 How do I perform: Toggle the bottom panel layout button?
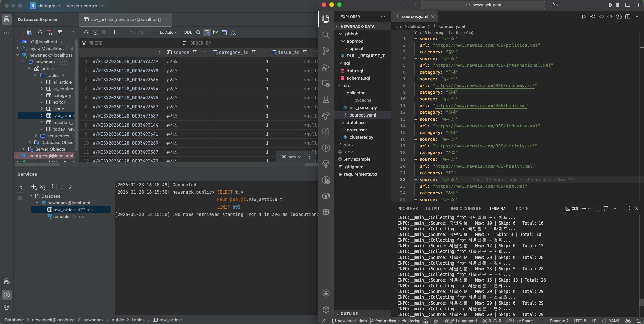(628, 5)
